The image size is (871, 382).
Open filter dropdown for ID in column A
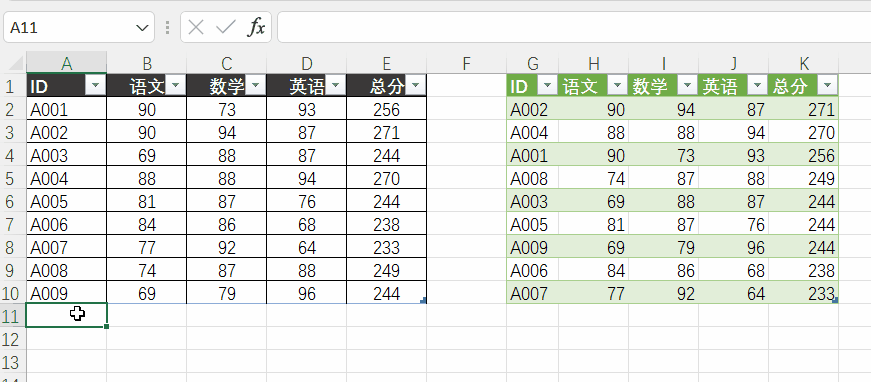pyautogui.click(x=95, y=86)
